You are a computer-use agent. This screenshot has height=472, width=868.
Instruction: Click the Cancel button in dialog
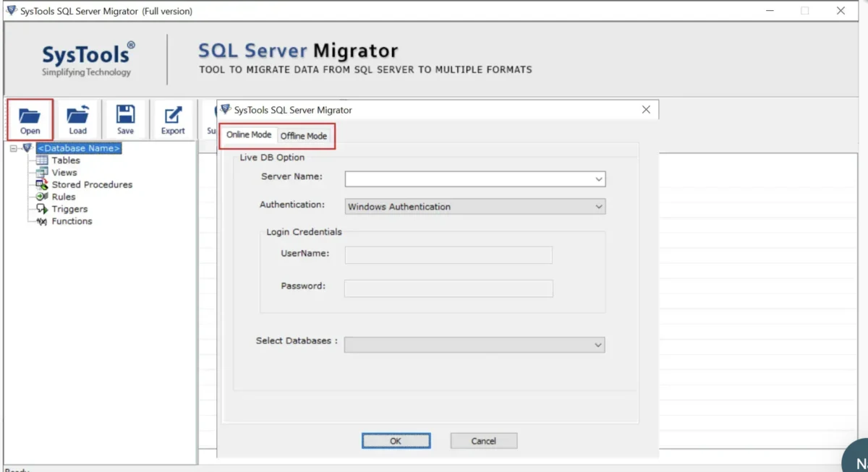point(484,441)
